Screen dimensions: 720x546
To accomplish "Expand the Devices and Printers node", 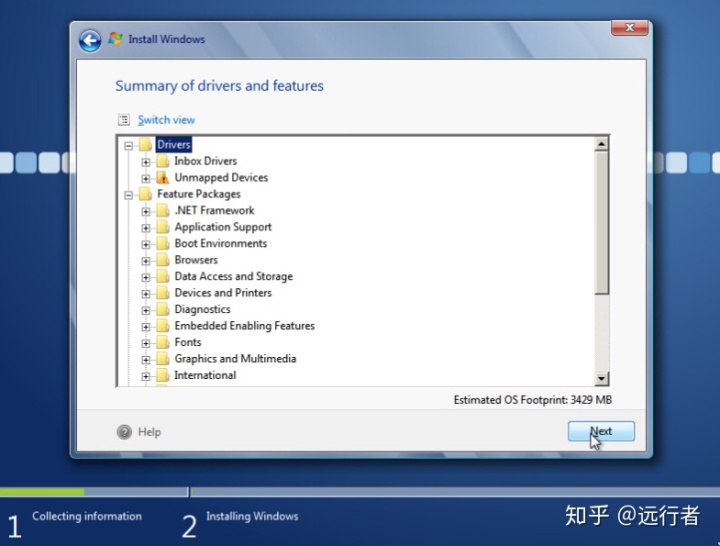I will click(146, 294).
